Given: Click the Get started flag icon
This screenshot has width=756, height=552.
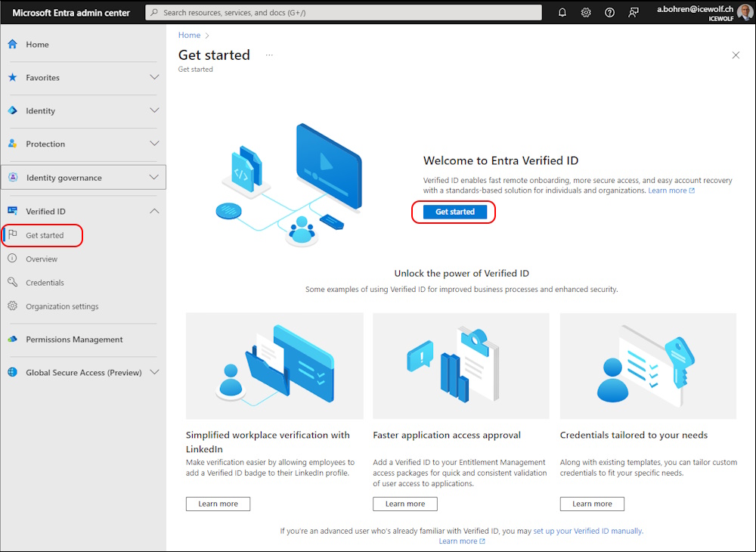Looking at the screenshot, I should tap(13, 234).
